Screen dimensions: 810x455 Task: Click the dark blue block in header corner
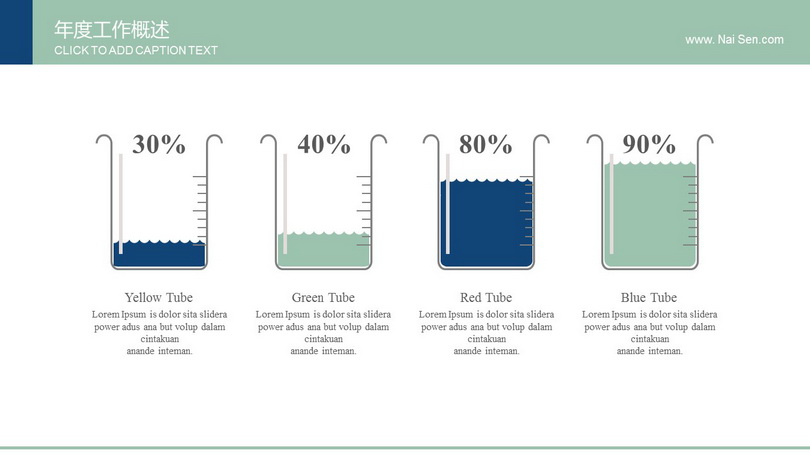16,32
